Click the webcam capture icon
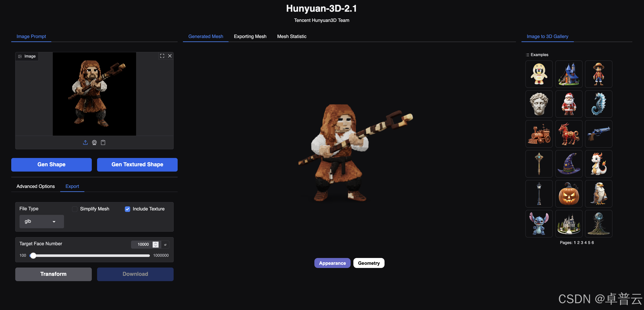 [x=94, y=142]
